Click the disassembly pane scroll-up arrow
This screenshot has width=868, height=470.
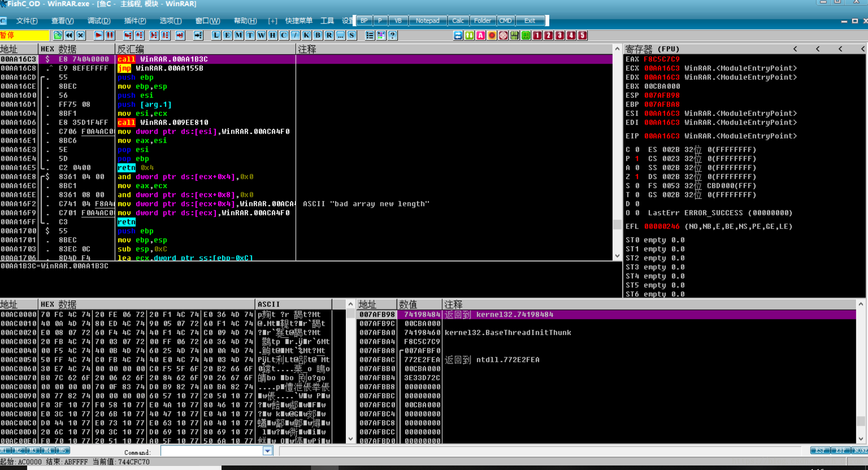point(617,48)
